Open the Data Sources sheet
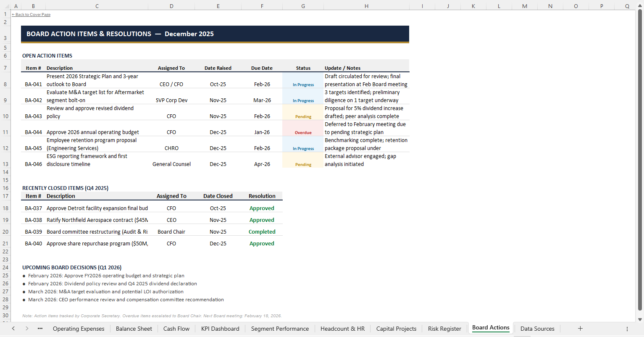The height and width of the screenshot is (337, 644). pyautogui.click(x=537, y=329)
